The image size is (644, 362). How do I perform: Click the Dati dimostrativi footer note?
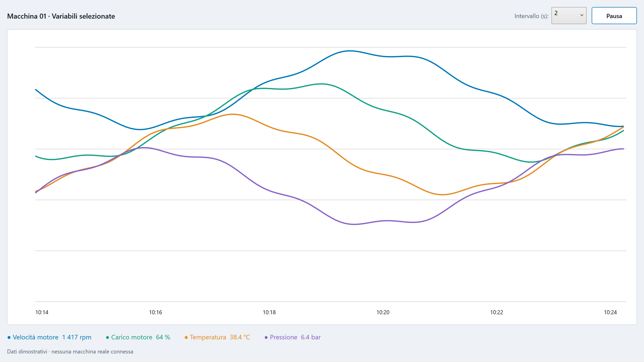(x=70, y=351)
